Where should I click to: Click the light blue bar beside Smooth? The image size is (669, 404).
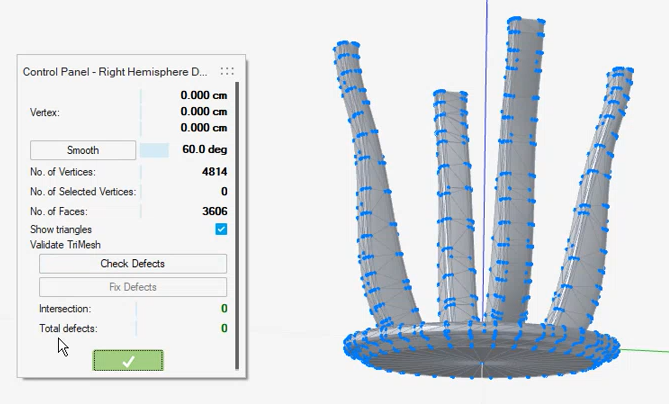click(x=154, y=150)
